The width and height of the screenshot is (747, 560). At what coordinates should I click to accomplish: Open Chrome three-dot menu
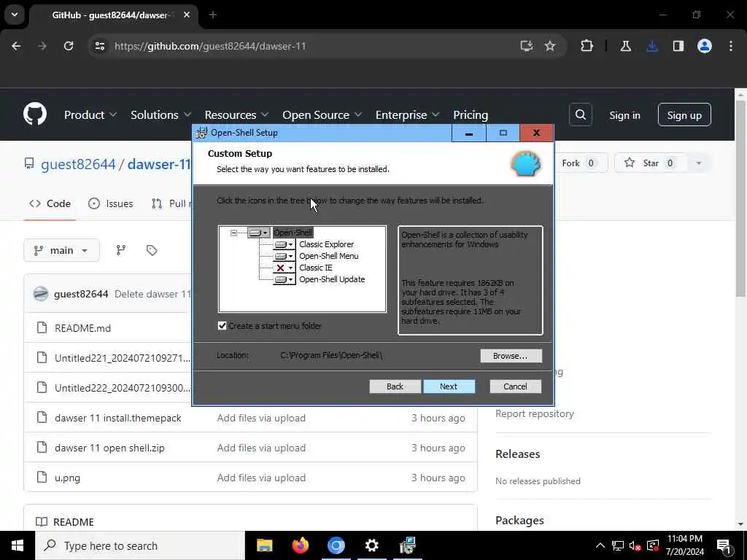(x=731, y=46)
